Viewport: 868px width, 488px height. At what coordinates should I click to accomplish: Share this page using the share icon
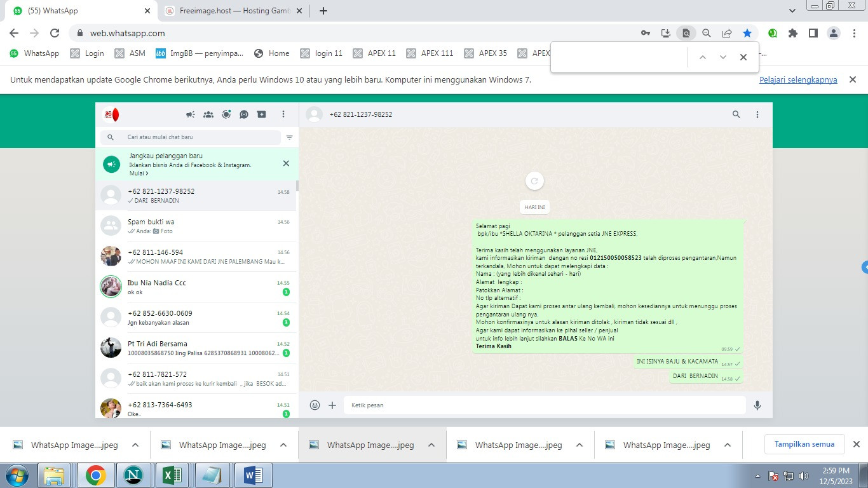click(x=727, y=33)
